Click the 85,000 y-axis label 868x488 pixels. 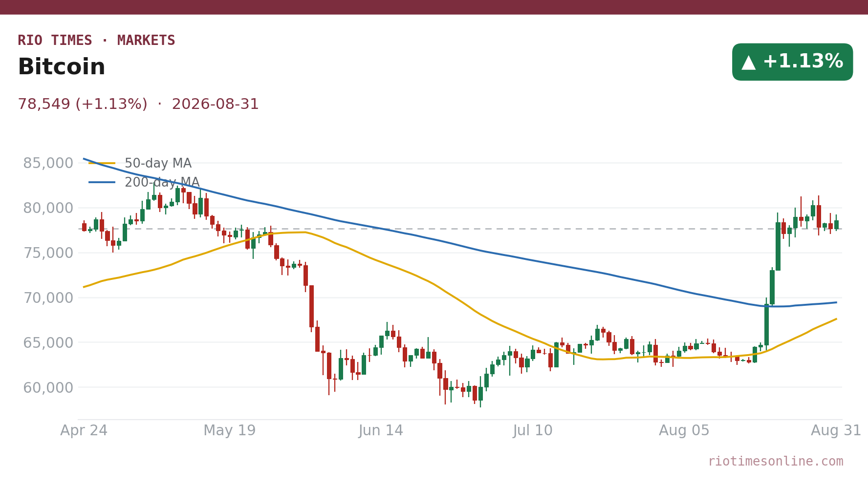(x=48, y=163)
